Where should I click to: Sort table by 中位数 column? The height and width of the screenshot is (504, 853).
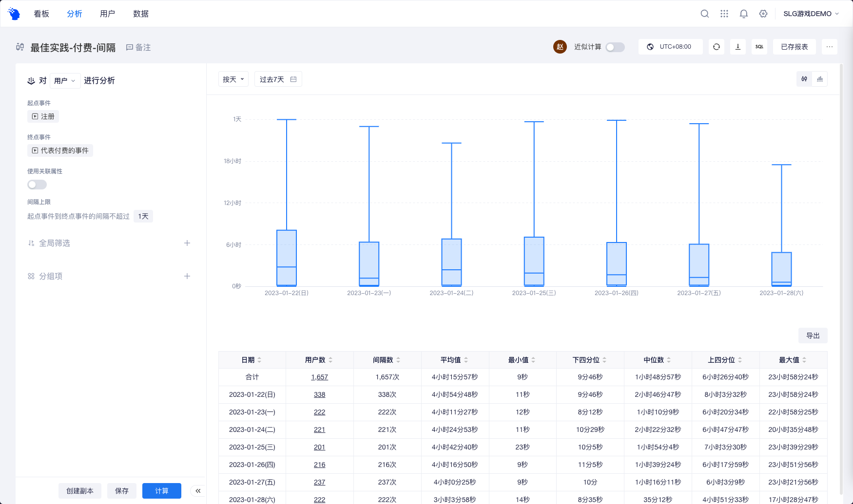pyautogui.click(x=669, y=360)
